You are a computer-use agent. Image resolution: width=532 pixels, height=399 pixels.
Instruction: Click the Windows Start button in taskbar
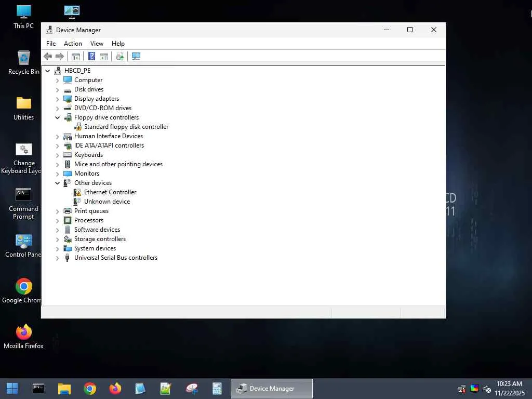(12, 389)
